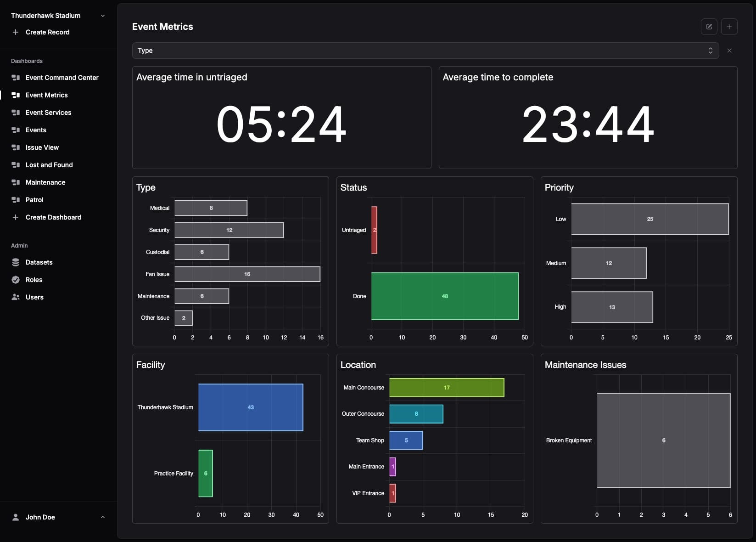Click the red Untriaged status bar

(x=374, y=230)
